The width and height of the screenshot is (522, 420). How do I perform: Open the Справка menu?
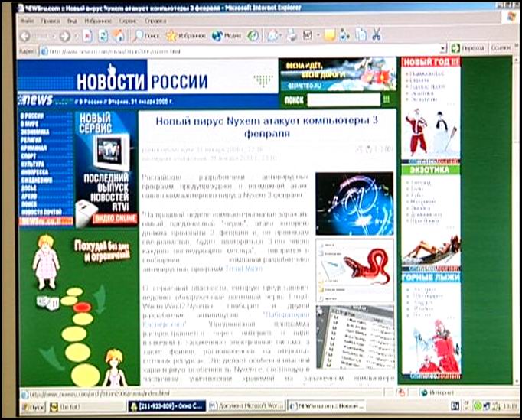click(155, 21)
